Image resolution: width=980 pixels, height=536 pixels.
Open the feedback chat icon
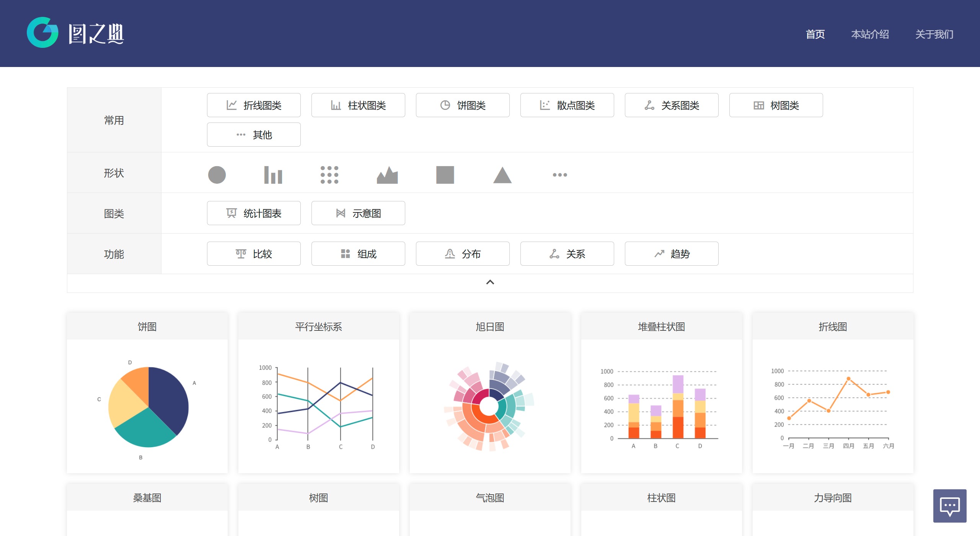click(x=950, y=506)
